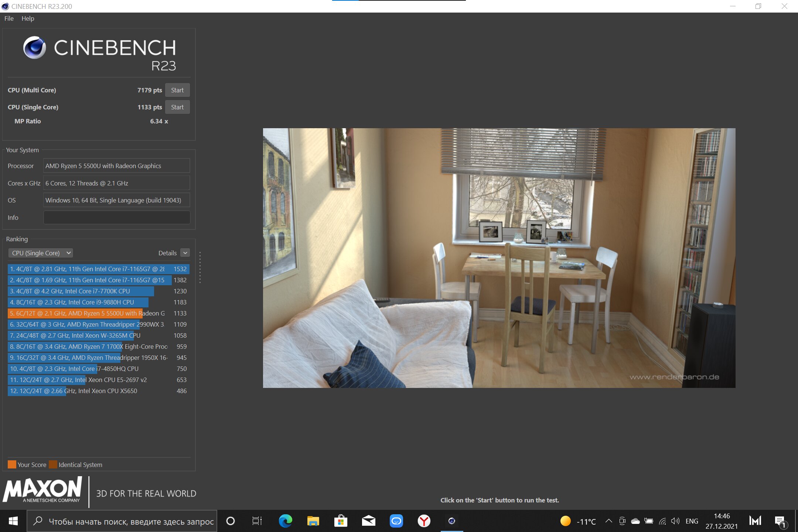Viewport: 798px width, 532px height.
Task: Show hidden system tray icons chevron
Action: coord(608,521)
